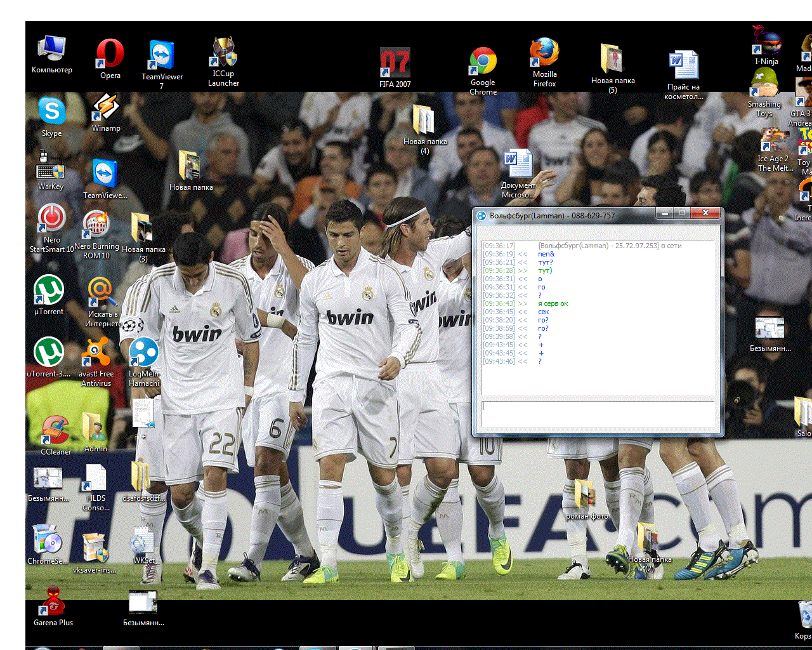Run vksaver-ins... installer
The height and width of the screenshot is (650, 812).
(95, 552)
